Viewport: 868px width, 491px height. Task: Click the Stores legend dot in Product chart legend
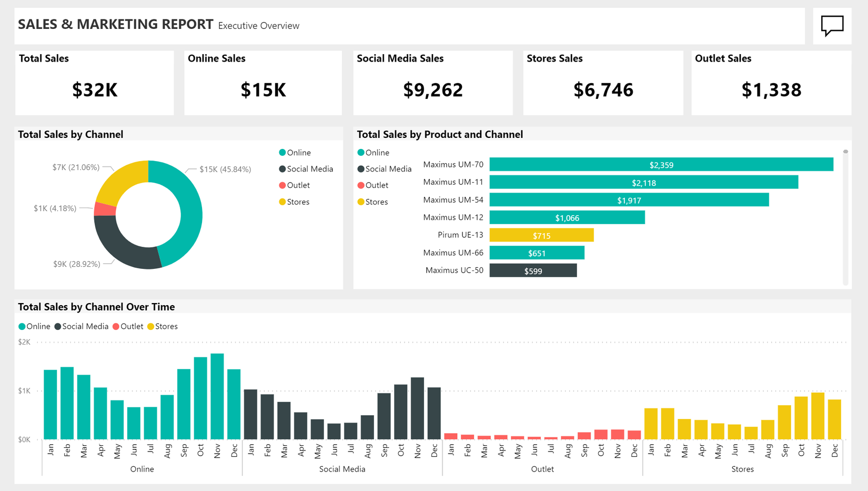point(360,202)
